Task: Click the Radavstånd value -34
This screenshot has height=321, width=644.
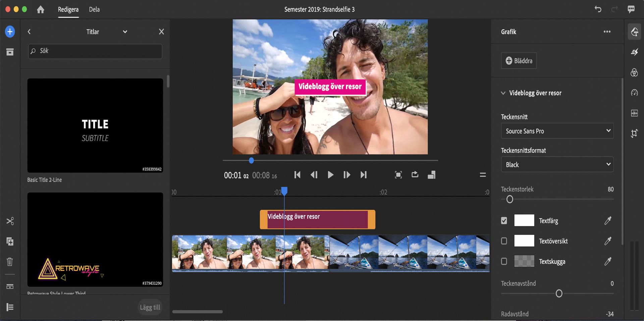Action: pos(609,314)
